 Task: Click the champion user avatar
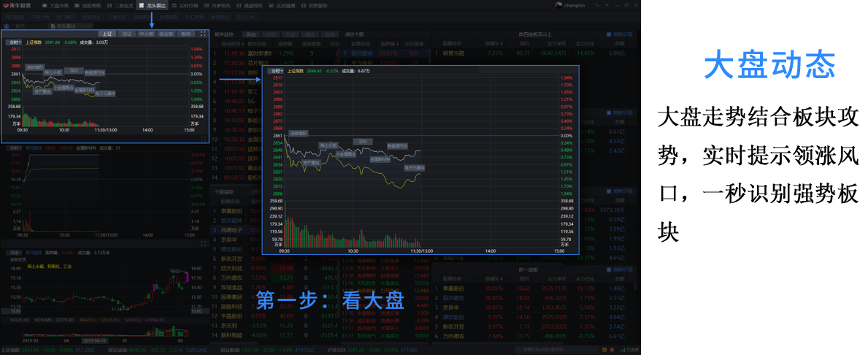point(559,5)
